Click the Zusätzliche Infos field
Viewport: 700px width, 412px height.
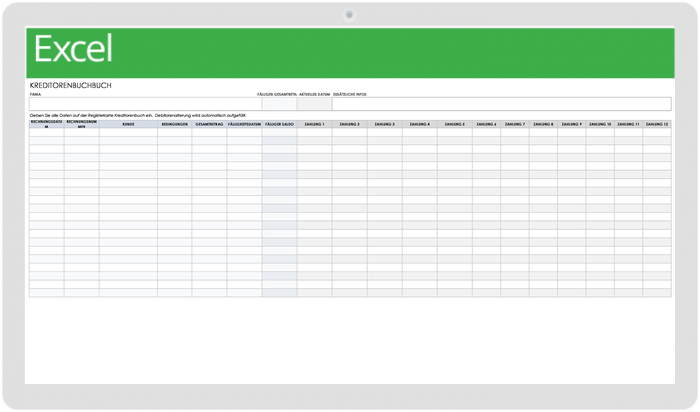(x=500, y=103)
